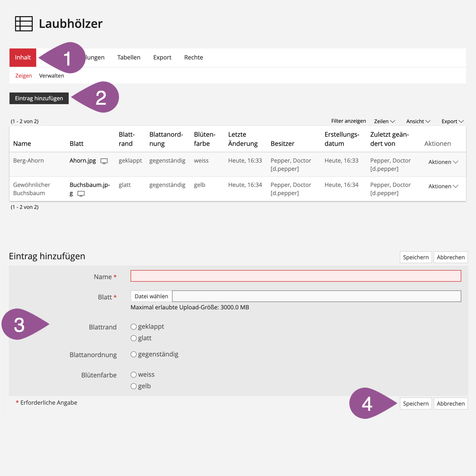Select gelb as Blütenfarbe
The image size is (476, 476).
(134, 386)
